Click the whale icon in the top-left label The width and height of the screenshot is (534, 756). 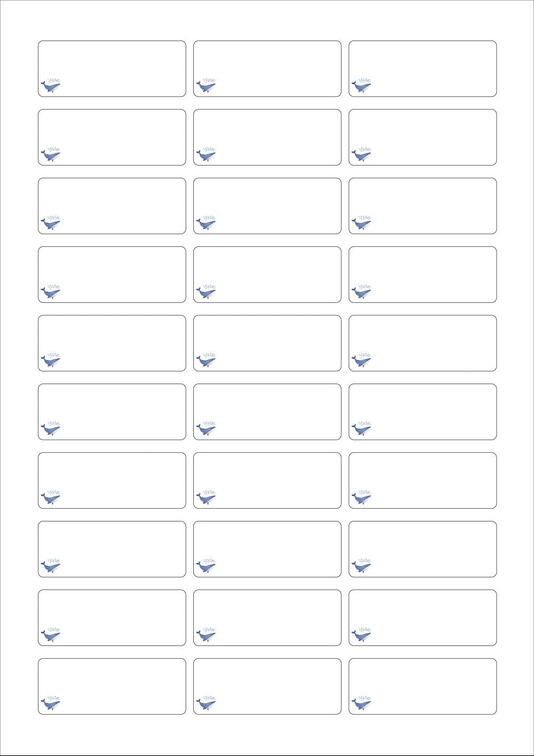(x=51, y=85)
